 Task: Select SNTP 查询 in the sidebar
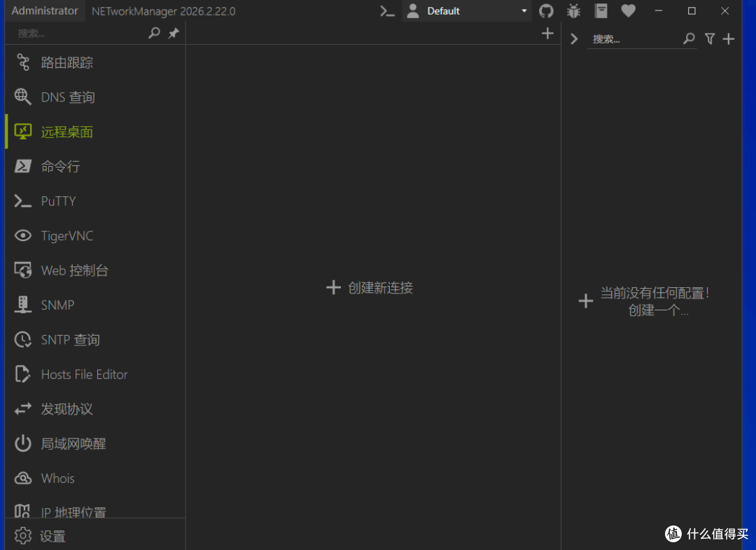95,339
